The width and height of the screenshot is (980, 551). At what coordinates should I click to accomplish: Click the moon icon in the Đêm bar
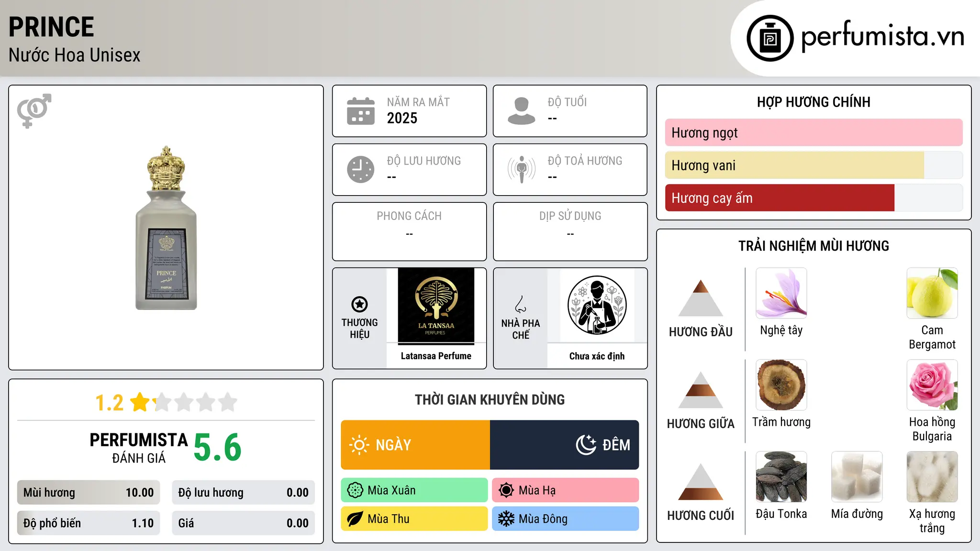pos(586,445)
